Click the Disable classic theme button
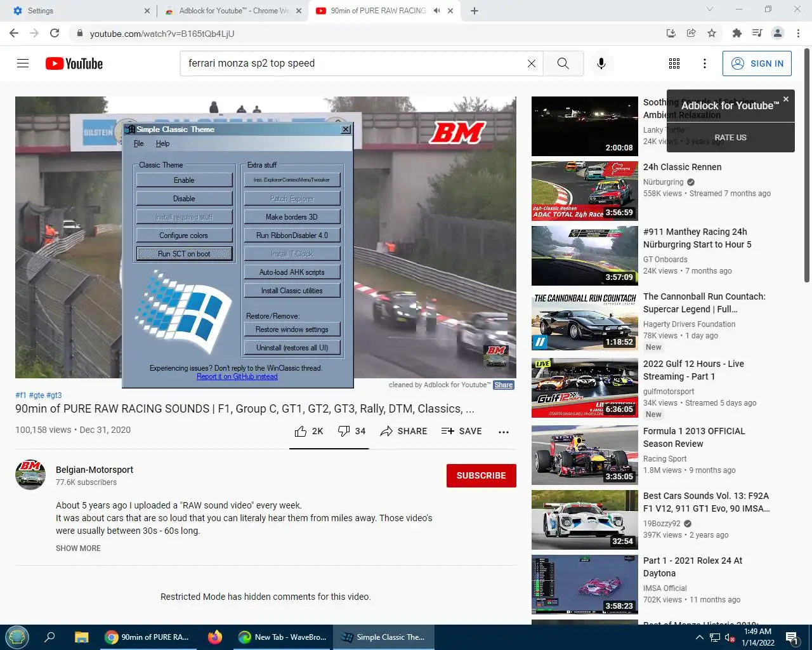 pyautogui.click(x=184, y=199)
